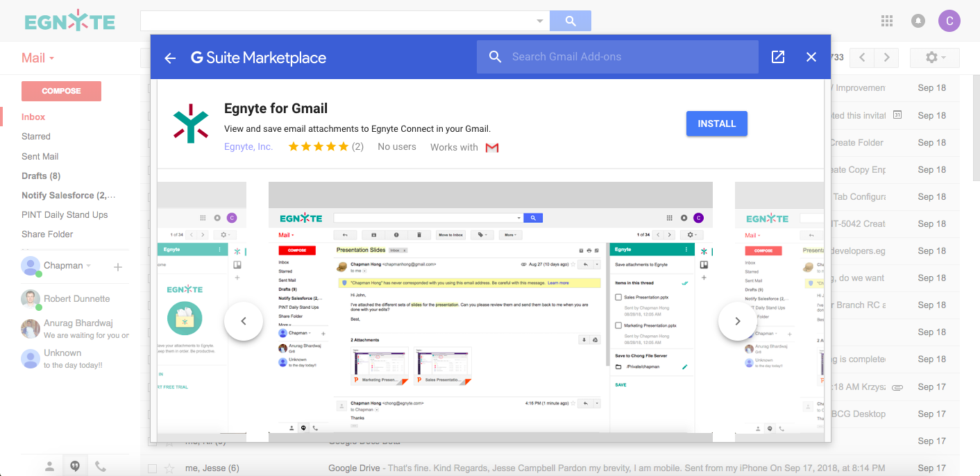Close the G Suite Marketplace dialog
This screenshot has width=980, height=476.
pos(811,57)
